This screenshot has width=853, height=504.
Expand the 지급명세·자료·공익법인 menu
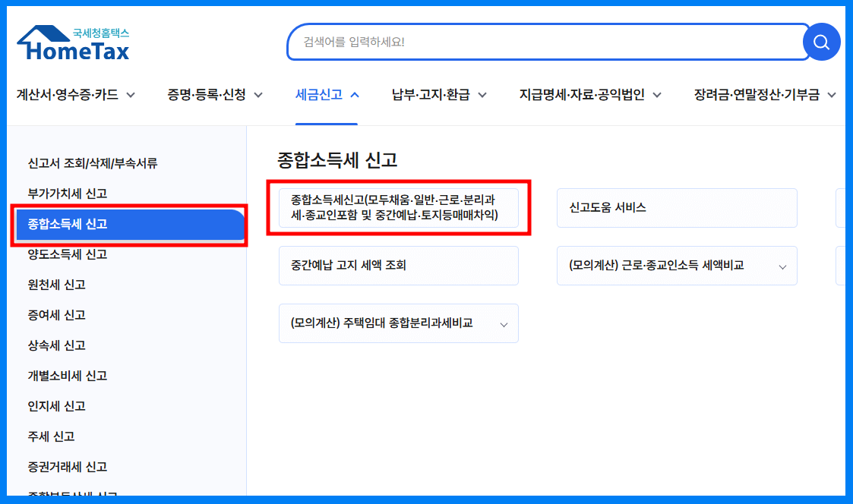click(x=583, y=94)
